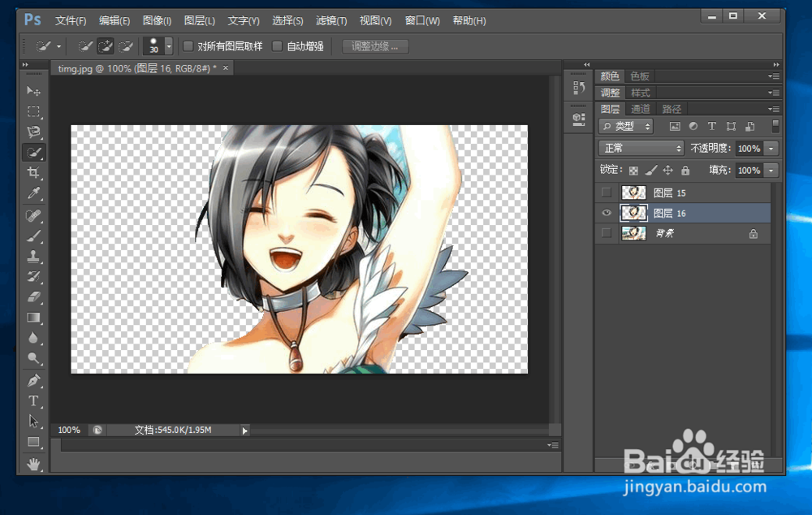Show 图层 15 visibility box
Screen dimensions: 812x515
607,193
